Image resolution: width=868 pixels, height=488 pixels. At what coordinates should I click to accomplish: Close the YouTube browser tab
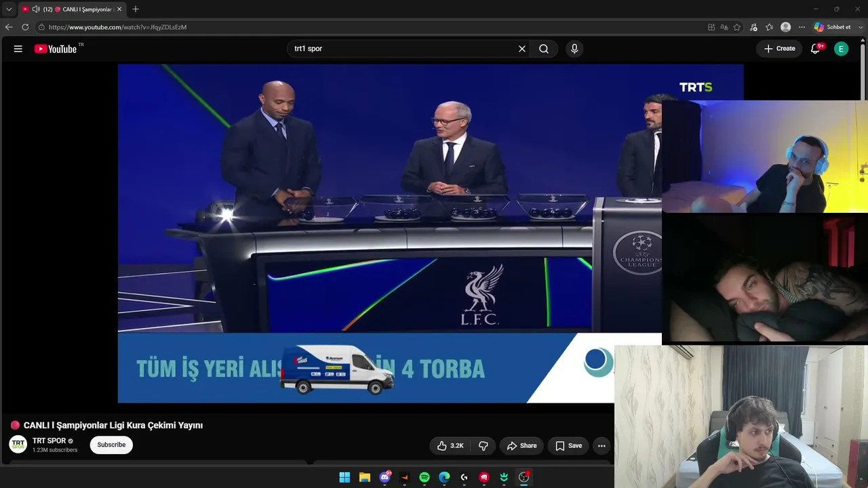tap(119, 9)
